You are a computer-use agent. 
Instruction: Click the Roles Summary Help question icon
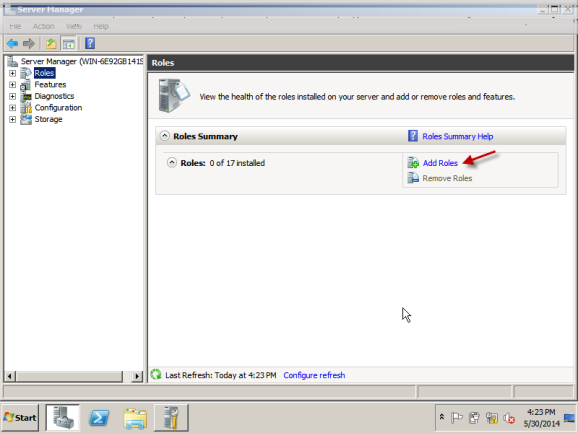(x=413, y=136)
